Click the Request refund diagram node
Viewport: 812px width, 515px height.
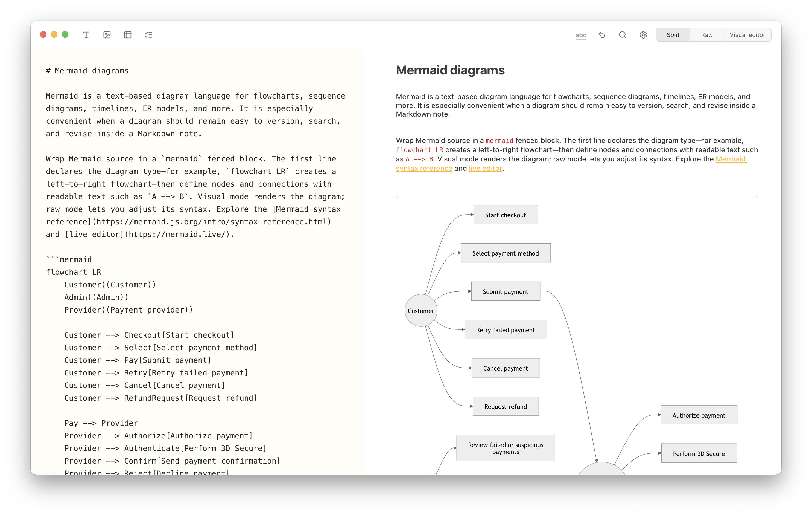point(506,406)
